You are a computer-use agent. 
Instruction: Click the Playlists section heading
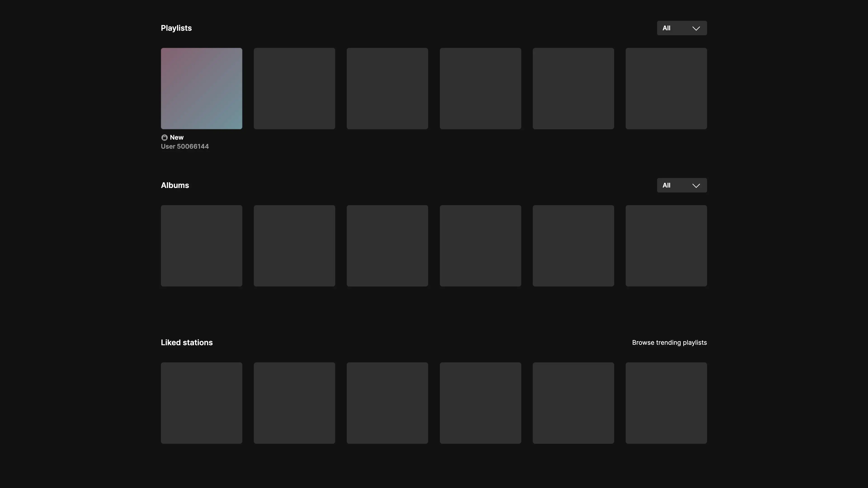pos(176,28)
